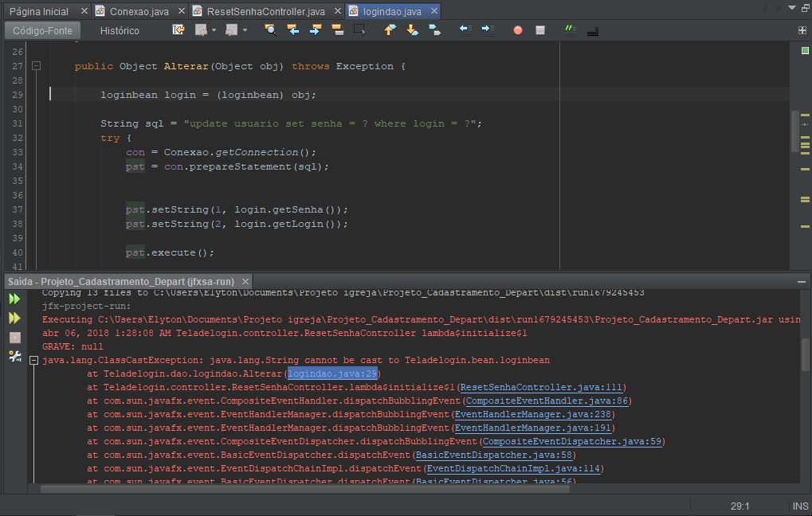Image resolution: width=812 pixels, height=516 pixels.
Task: Toggle rectangular selection mode
Action: pos(359,30)
